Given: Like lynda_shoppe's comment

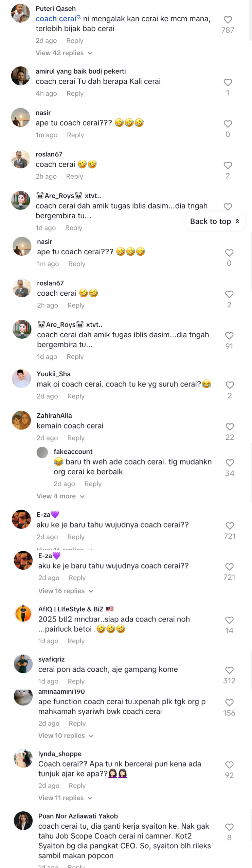Looking at the screenshot, I should coord(229,765).
